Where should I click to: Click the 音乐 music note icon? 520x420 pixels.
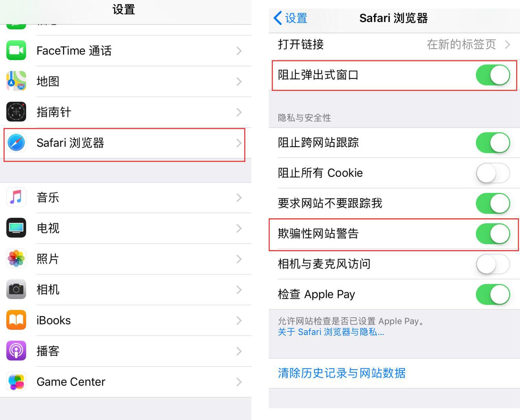point(16,197)
